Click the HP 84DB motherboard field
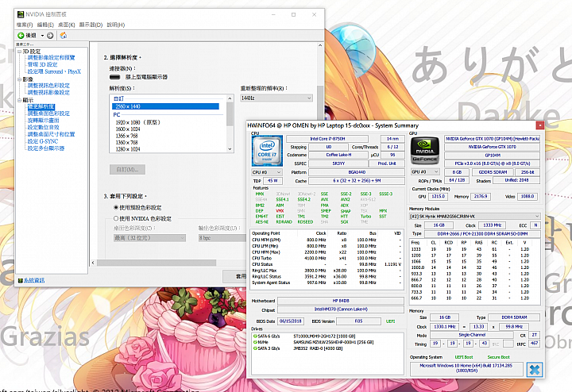The height and width of the screenshot is (392, 572). pyautogui.click(x=341, y=301)
